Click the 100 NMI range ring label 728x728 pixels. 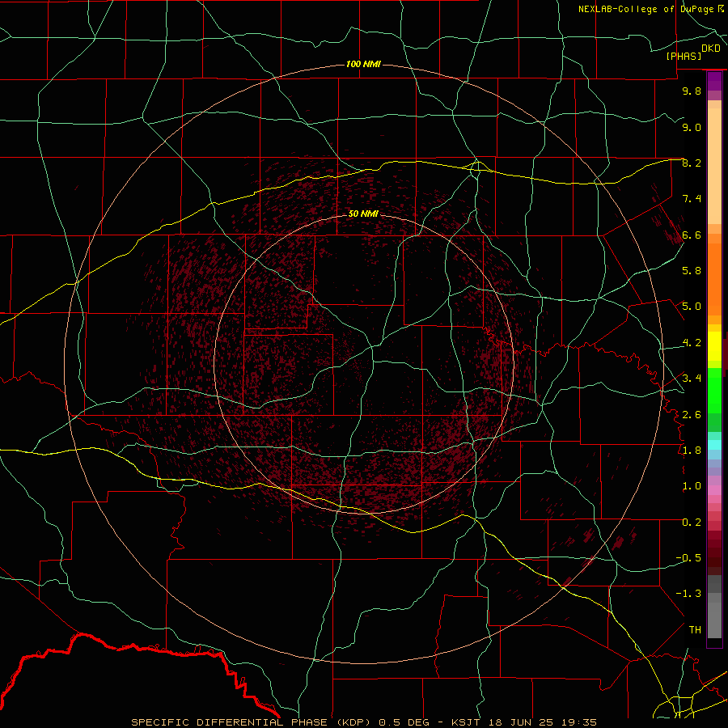coord(363,64)
